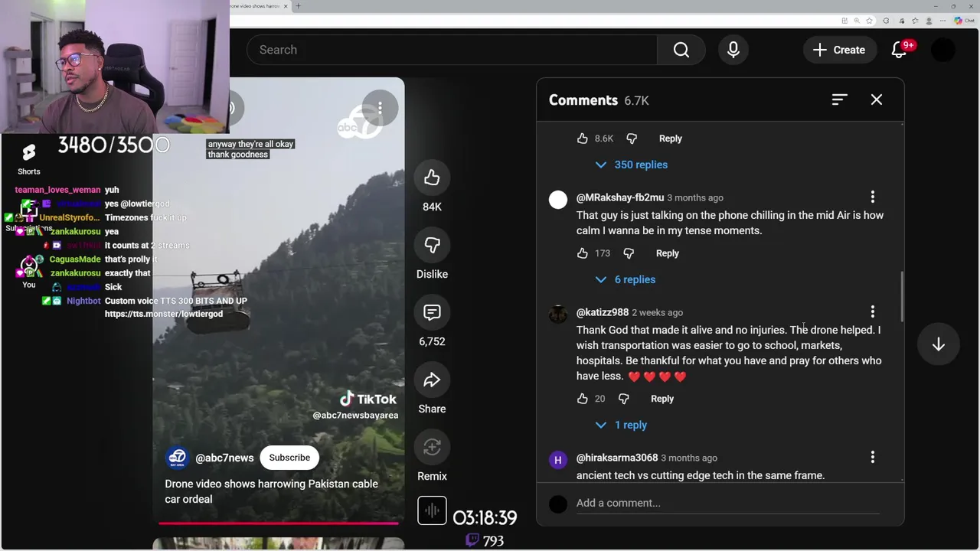Like the comment with 8.6K likes
The height and width of the screenshot is (551, 980).
[583, 139]
